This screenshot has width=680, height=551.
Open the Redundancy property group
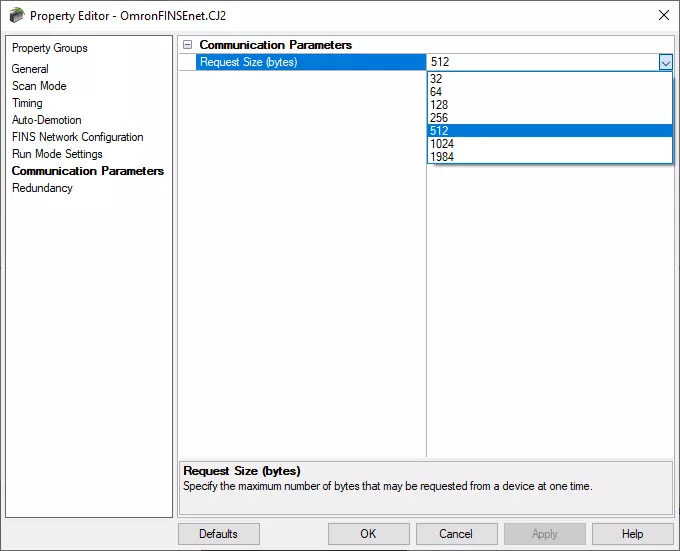pyautogui.click(x=42, y=188)
